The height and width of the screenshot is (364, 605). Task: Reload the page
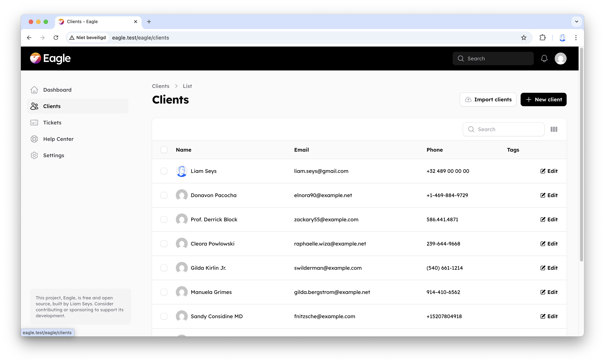pyautogui.click(x=56, y=37)
